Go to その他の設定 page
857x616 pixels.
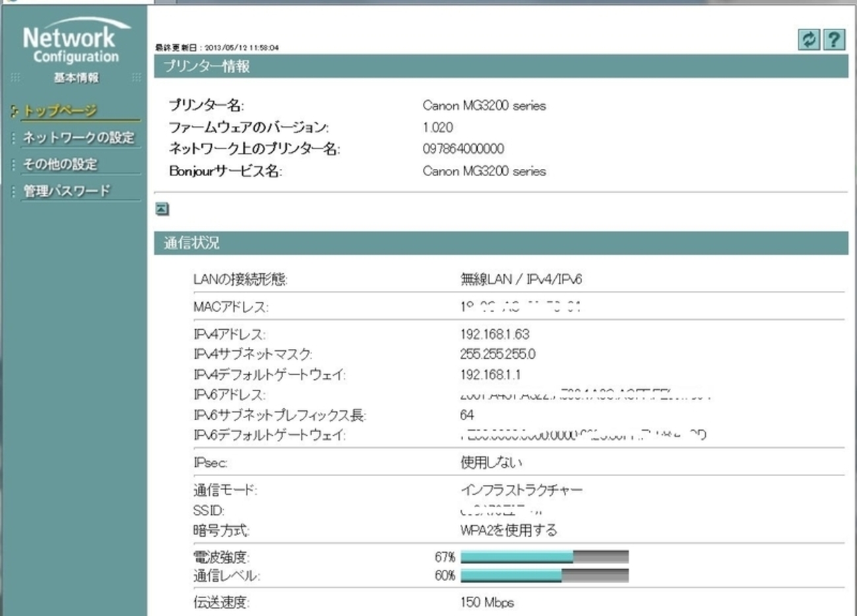click(60, 164)
